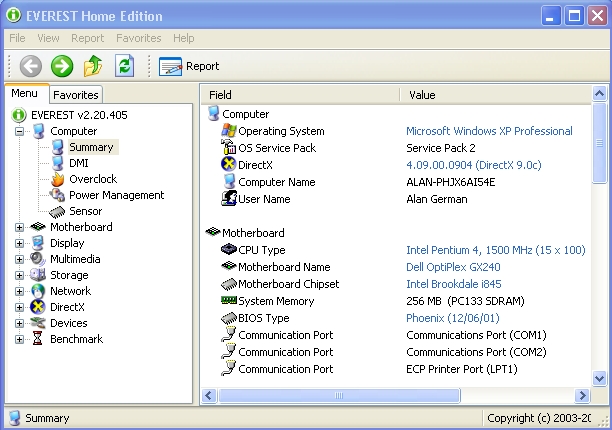Expand the Benchmark tree node
Image resolution: width=612 pixels, height=430 pixels.
[19, 339]
